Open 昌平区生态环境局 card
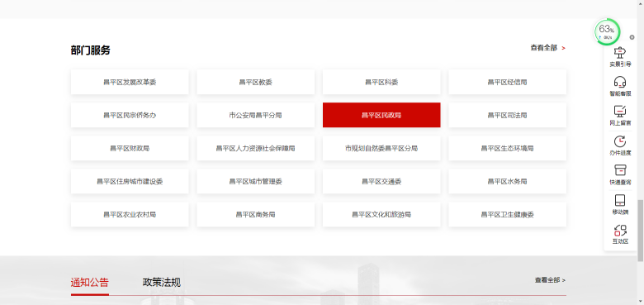 coord(507,148)
